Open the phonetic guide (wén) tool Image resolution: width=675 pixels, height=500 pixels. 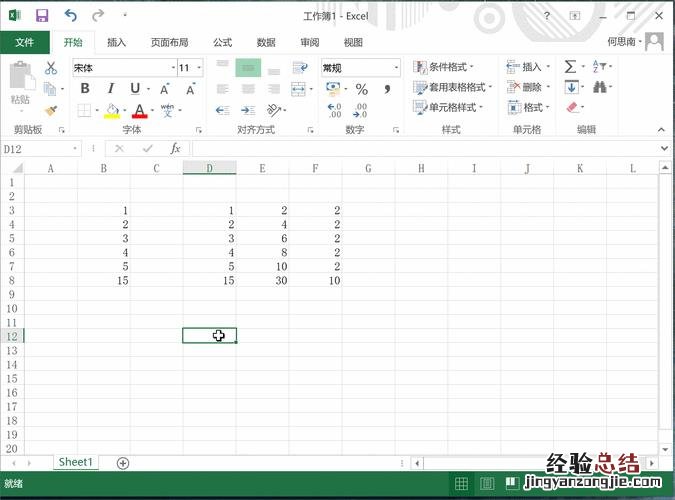167,111
